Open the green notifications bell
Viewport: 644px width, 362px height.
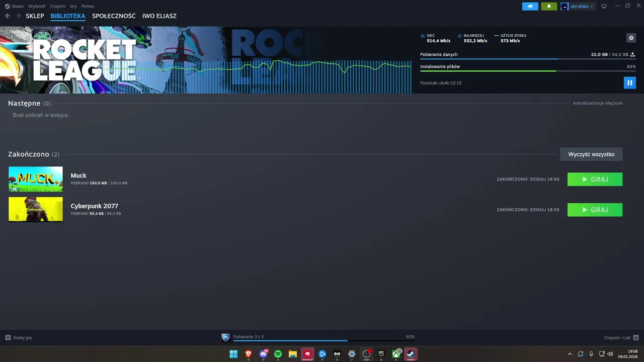(x=549, y=6)
